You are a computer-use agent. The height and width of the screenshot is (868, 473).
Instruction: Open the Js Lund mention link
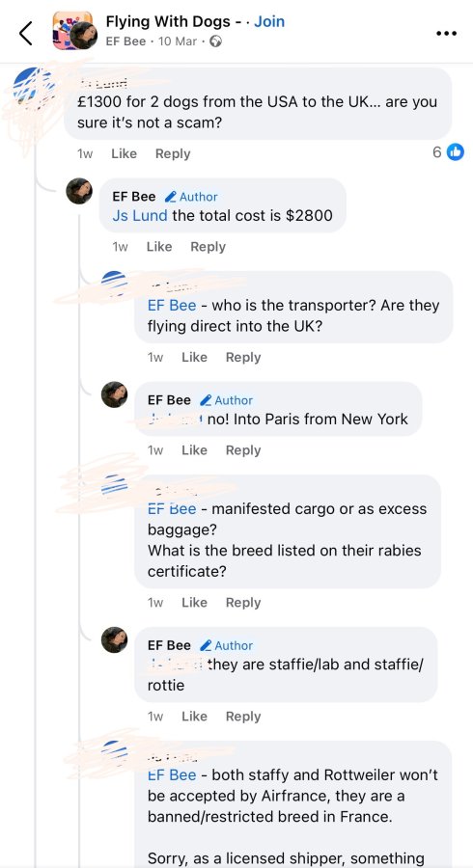point(140,215)
